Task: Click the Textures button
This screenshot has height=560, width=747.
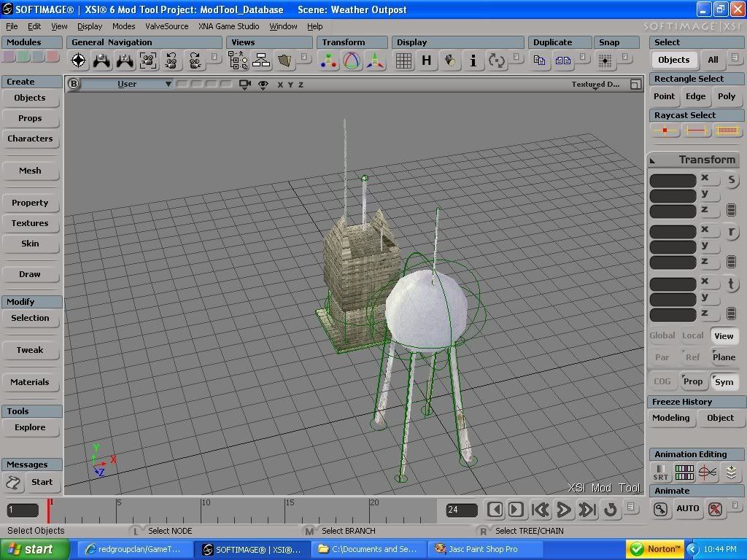Action: tap(30, 223)
